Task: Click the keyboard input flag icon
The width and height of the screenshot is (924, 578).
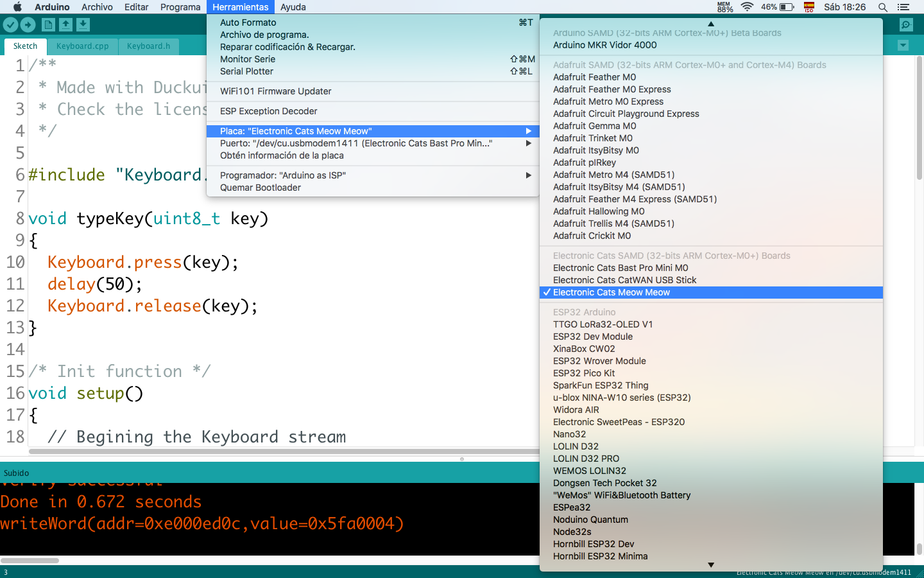Action: click(809, 7)
